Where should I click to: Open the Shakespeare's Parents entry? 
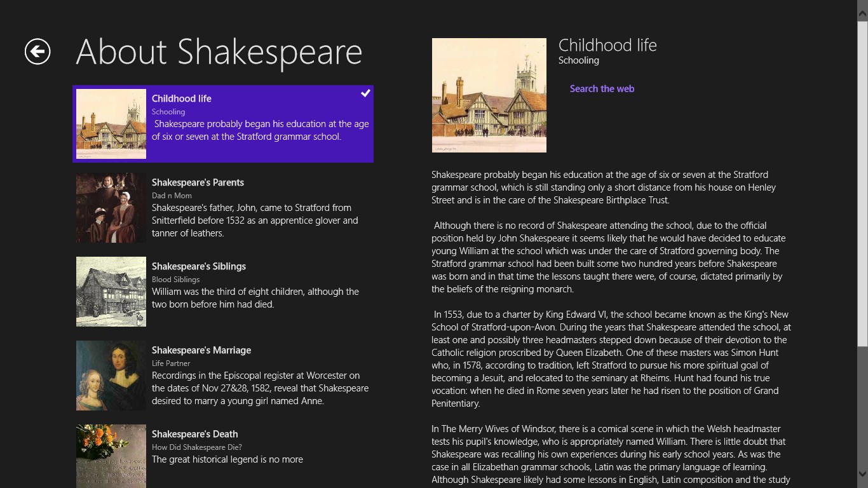[x=198, y=182]
